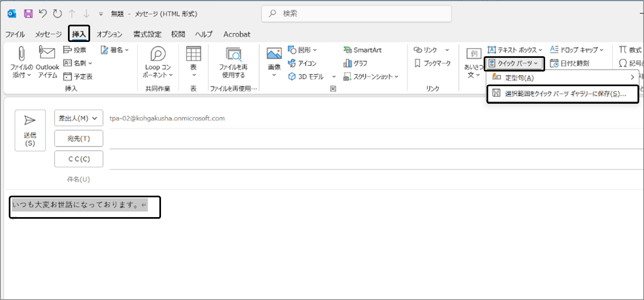Select 選択範囲をクイック パーツ ギャラリーに保存 menu item
Screen dimensions: 644x300
562,94
